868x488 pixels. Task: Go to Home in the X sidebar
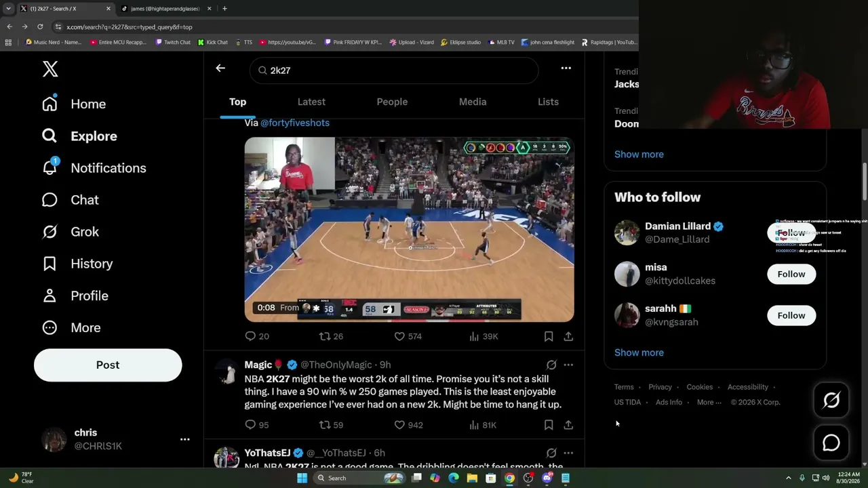point(74,104)
